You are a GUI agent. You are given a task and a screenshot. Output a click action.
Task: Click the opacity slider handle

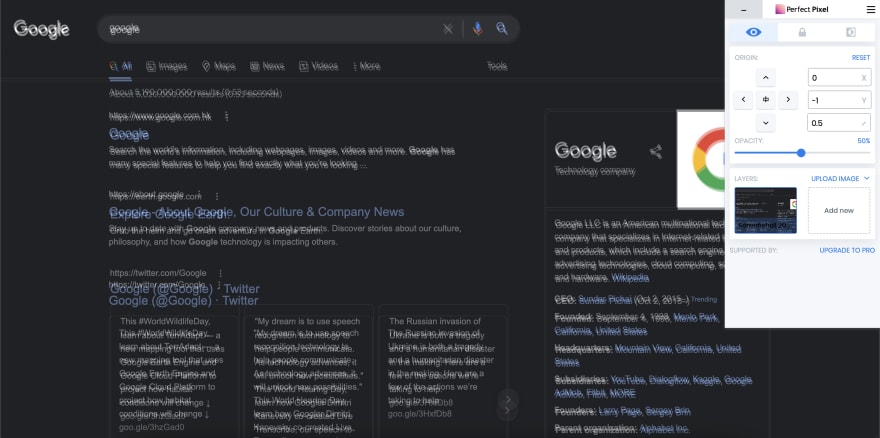[801, 153]
